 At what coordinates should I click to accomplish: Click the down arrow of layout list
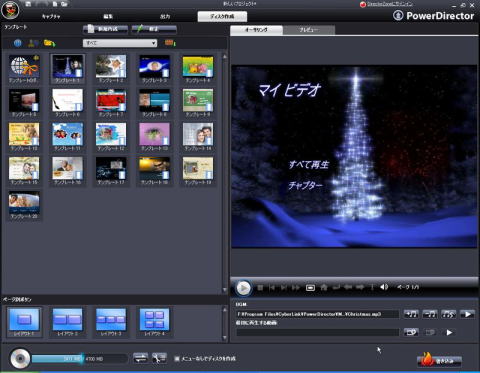pos(225,338)
